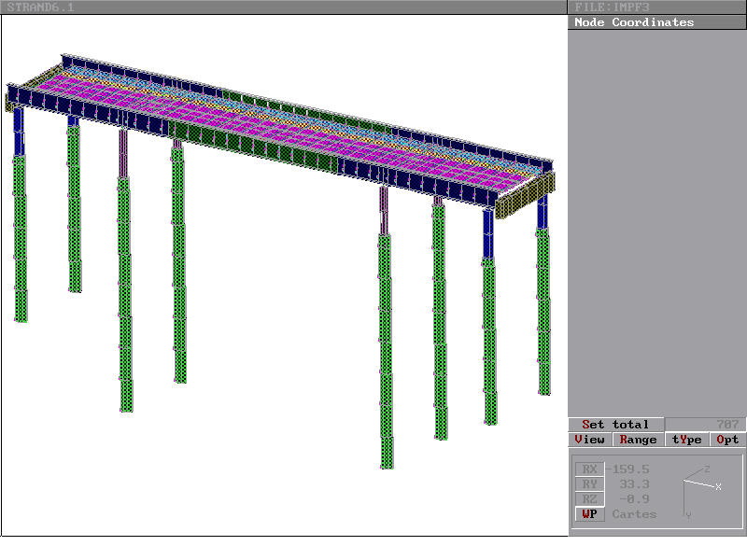Click the RY rotation button
Image resolution: width=747 pixels, height=560 pixels.
[x=589, y=484]
